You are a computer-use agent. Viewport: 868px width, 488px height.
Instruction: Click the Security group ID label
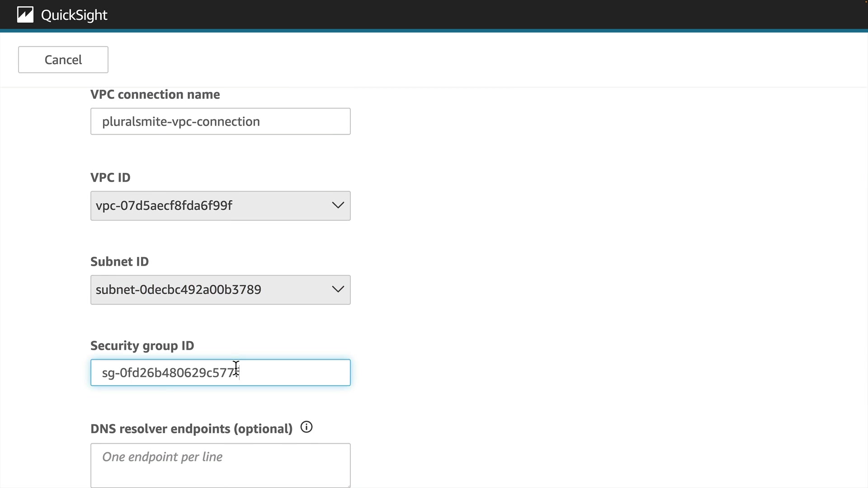pos(142,346)
